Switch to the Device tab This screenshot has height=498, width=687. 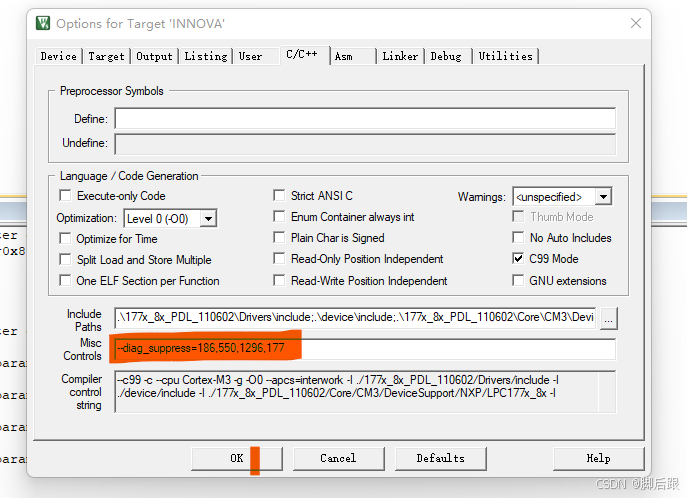[59, 57]
